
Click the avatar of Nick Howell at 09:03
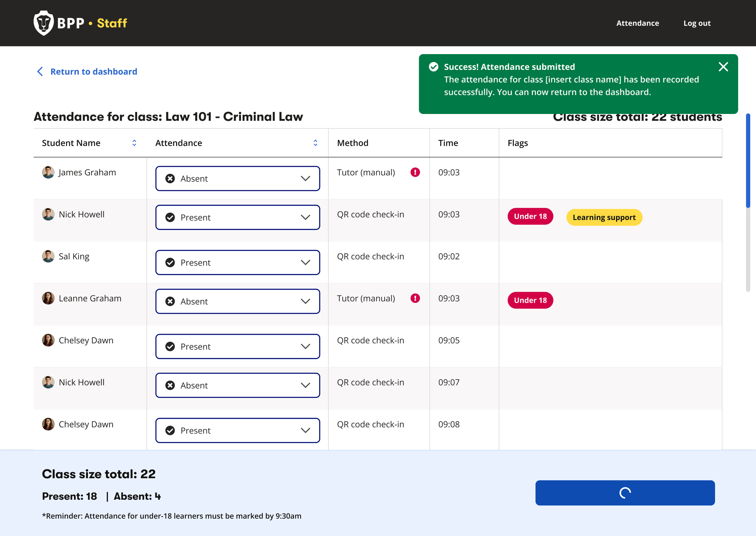coord(48,214)
